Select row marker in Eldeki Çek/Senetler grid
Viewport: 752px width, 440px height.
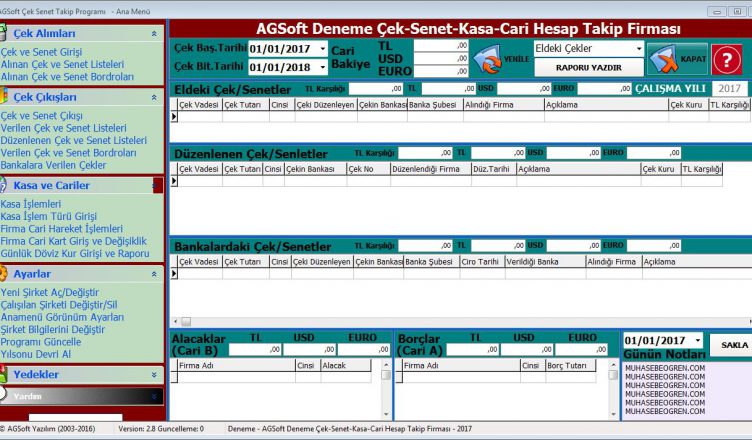[x=174, y=116]
